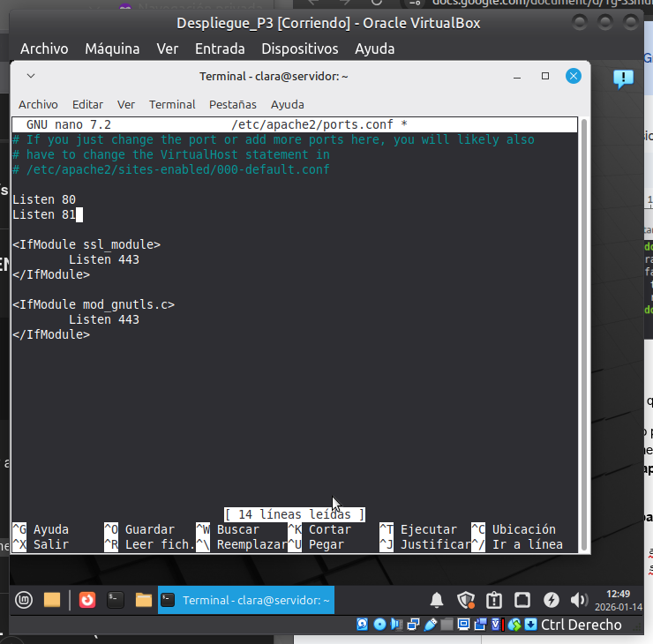This screenshot has width=653, height=644.
Task: Click the VirtualBox Ctrl Derecho host key indicator
Action: coord(581,625)
